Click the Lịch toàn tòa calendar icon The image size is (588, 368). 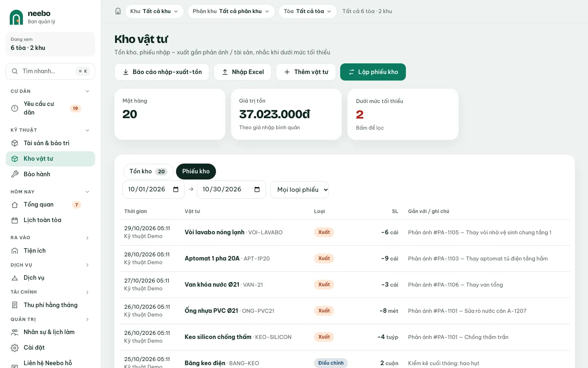click(x=15, y=220)
